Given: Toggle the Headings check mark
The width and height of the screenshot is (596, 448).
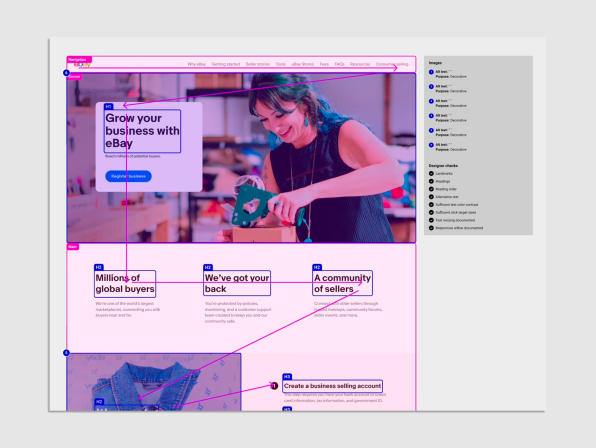Looking at the screenshot, I should tap(431, 181).
